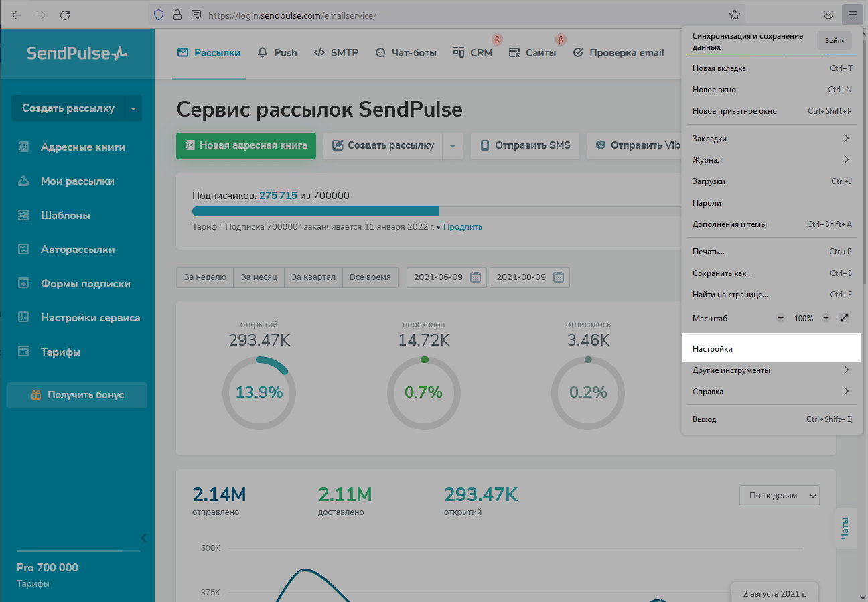Open the Рассылки tab
This screenshot has width=868, height=602.
[209, 52]
